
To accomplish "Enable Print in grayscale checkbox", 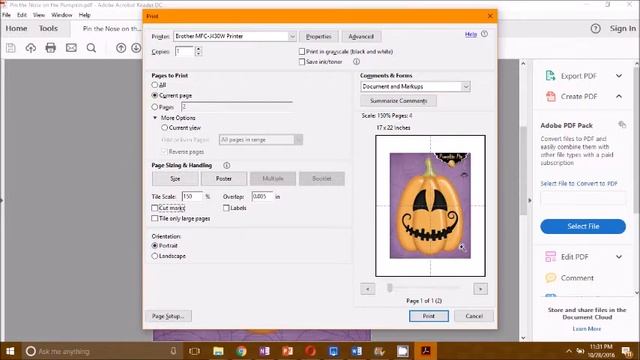I will (302, 51).
